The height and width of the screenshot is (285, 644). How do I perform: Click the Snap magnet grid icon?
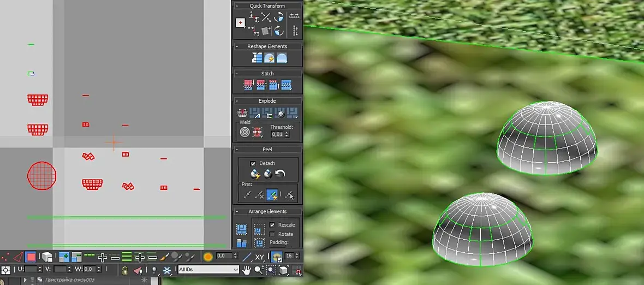(296, 270)
